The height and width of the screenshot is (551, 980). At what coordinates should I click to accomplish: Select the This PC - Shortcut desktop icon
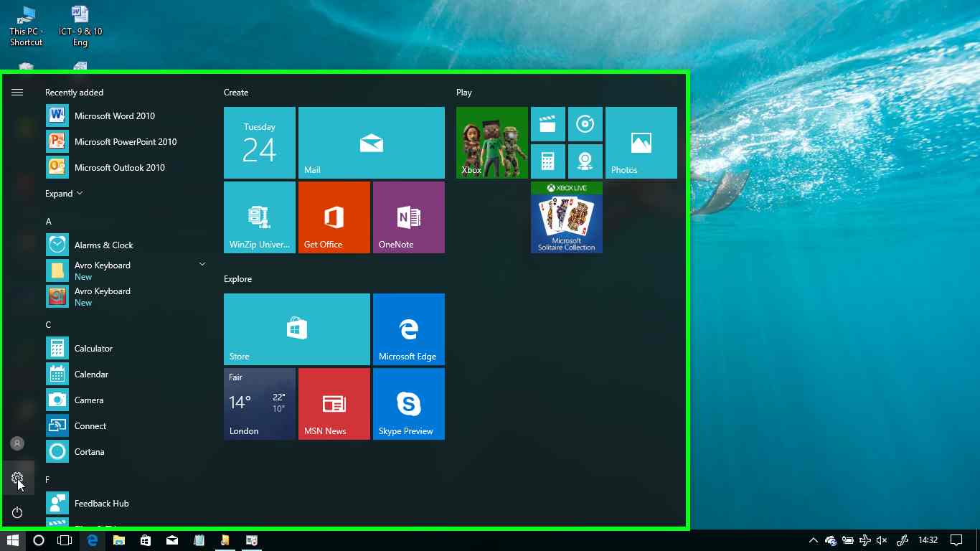click(27, 26)
